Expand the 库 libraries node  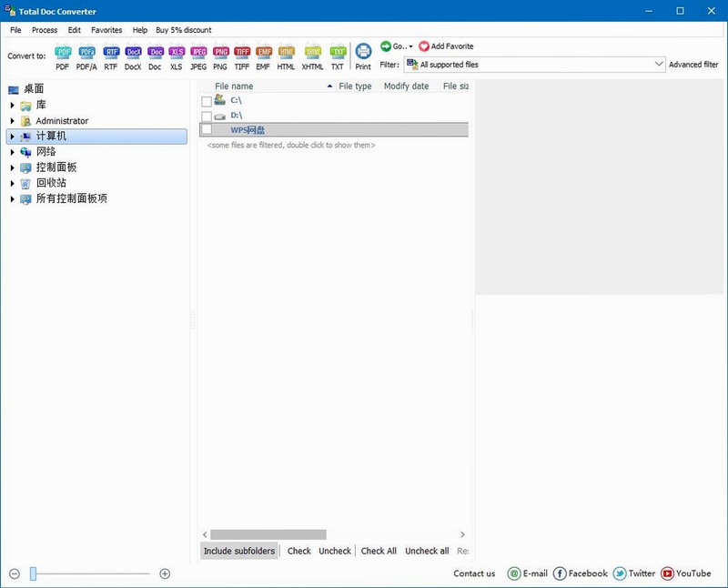(x=13, y=106)
